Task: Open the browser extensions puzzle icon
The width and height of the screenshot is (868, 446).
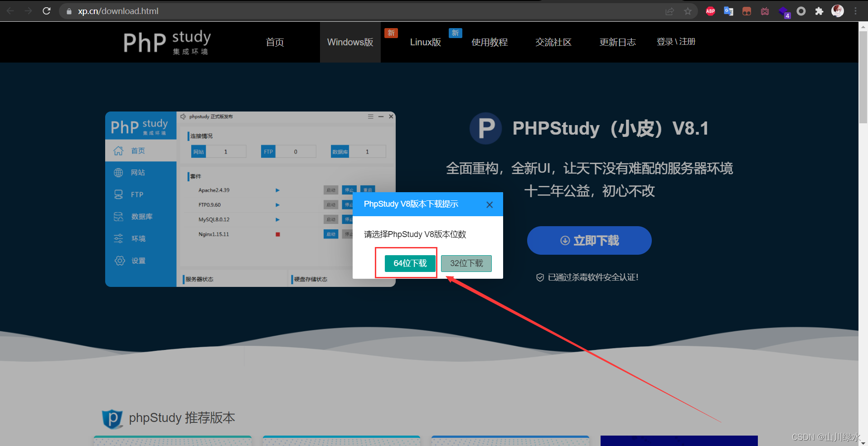Action: click(x=819, y=11)
